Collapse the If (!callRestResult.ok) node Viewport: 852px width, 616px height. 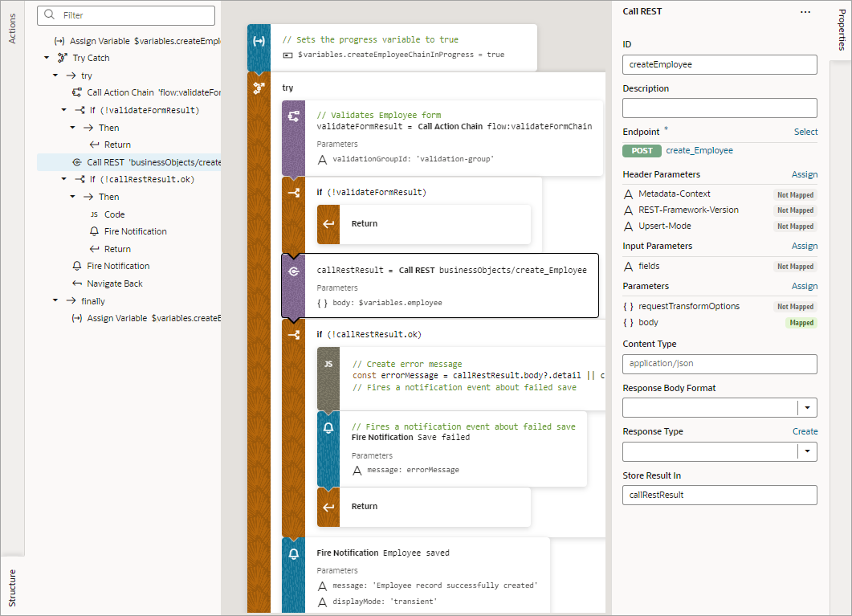click(64, 179)
